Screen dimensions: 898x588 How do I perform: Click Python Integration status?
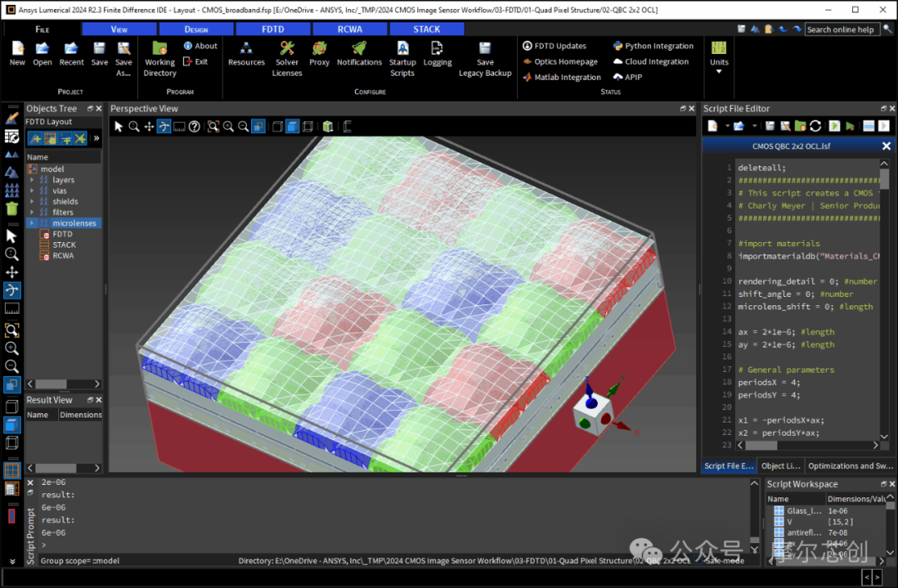pyautogui.click(x=654, y=46)
